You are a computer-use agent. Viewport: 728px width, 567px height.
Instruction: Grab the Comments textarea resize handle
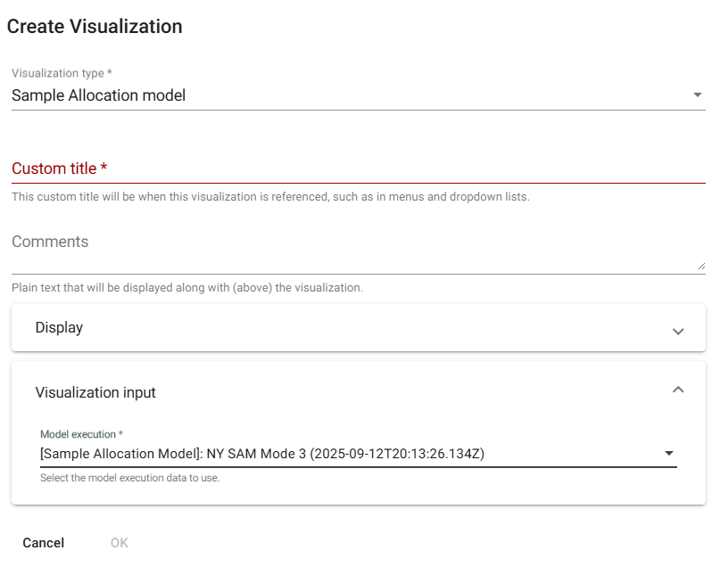[701, 267]
